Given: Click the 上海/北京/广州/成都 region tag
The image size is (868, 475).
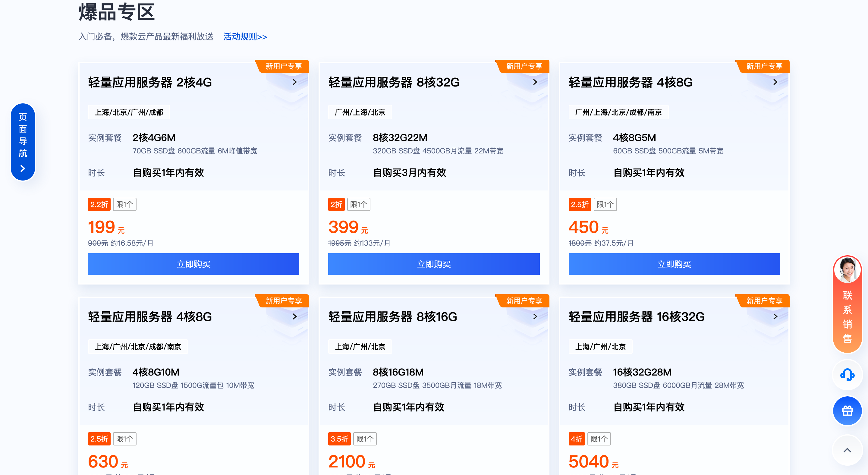Looking at the screenshot, I should tap(129, 112).
